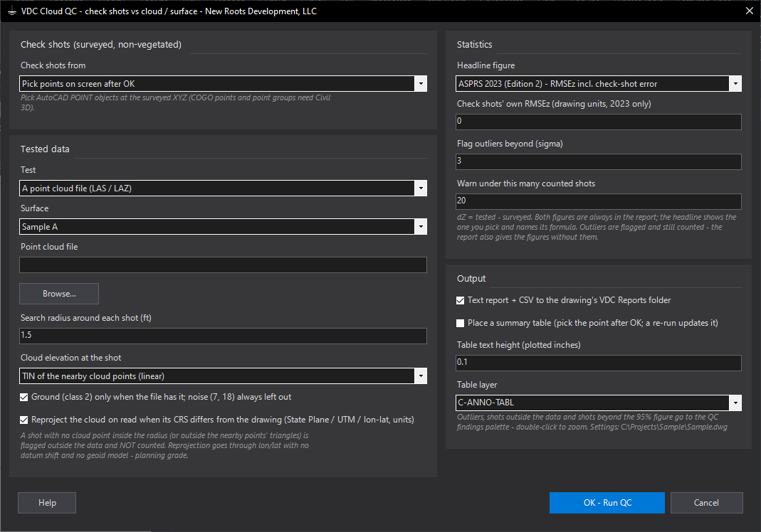The height and width of the screenshot is (532, 761).
Task: Click the Warn under counted shots field
Action: pyautogui.click(x=599, y=201)
